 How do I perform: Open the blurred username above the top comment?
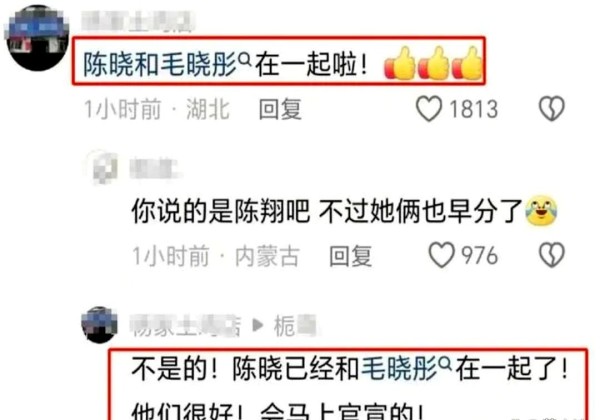pos(138,21)
